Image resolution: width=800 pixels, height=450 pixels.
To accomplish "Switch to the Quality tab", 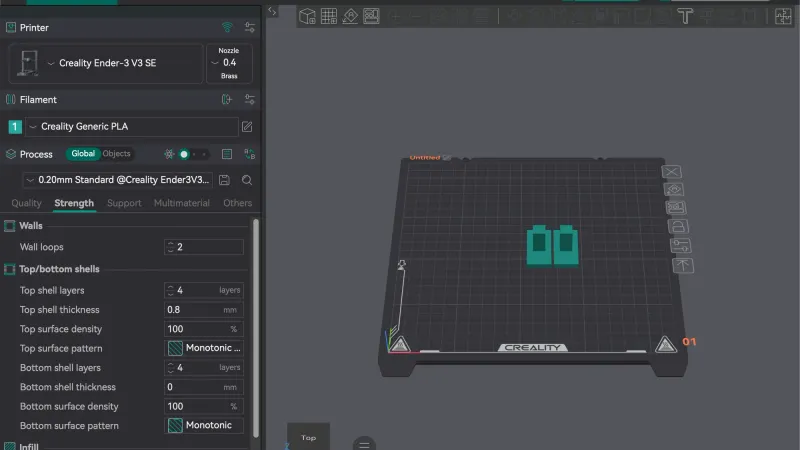I will tap(27, 203).
